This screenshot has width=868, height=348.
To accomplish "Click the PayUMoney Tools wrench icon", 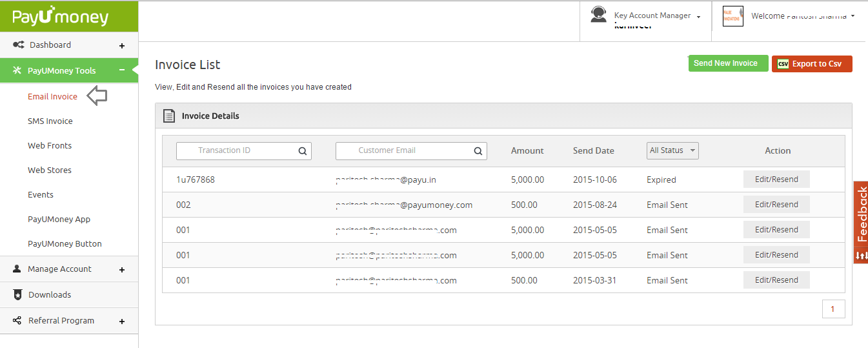I will coord(17,70).
